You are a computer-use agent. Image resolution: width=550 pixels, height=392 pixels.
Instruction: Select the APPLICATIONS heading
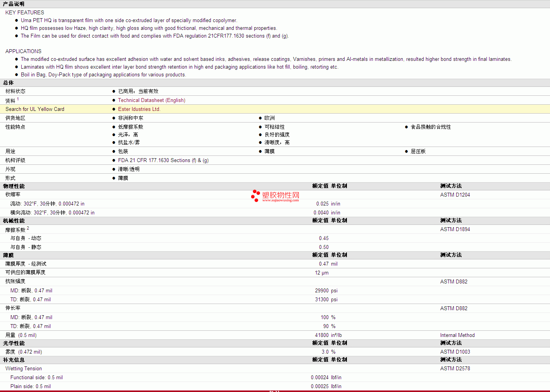pos(23,51)
